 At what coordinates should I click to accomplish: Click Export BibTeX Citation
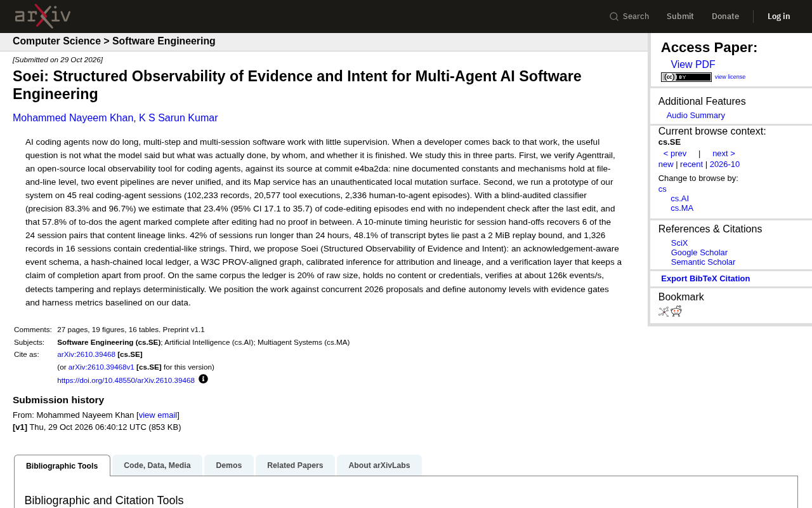coord(705,279)
